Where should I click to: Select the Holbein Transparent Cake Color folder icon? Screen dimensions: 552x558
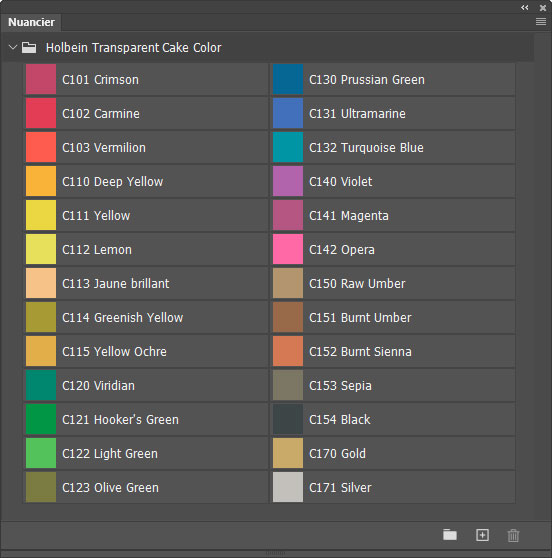(29, 47)
